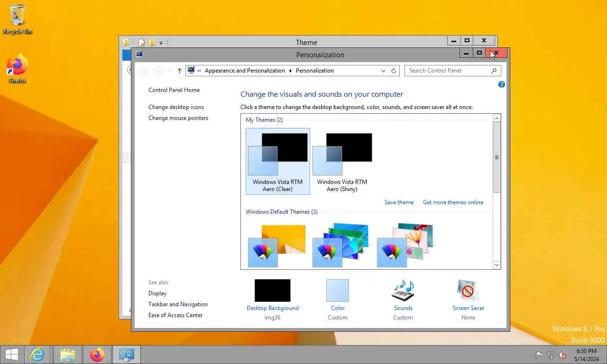Click the Save theme link
The image size is (607, 364).
[399, 202]
